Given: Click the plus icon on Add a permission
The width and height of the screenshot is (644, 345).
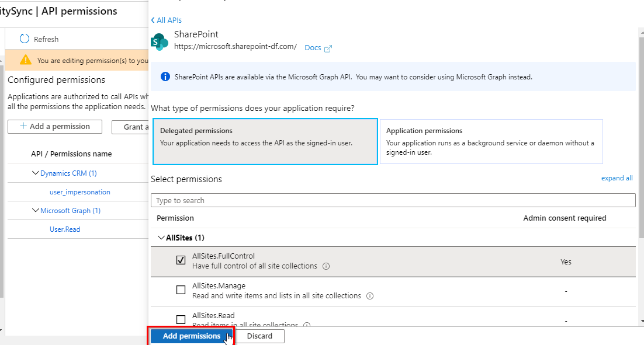Looking at the screenshot, I should pos(23,126).
